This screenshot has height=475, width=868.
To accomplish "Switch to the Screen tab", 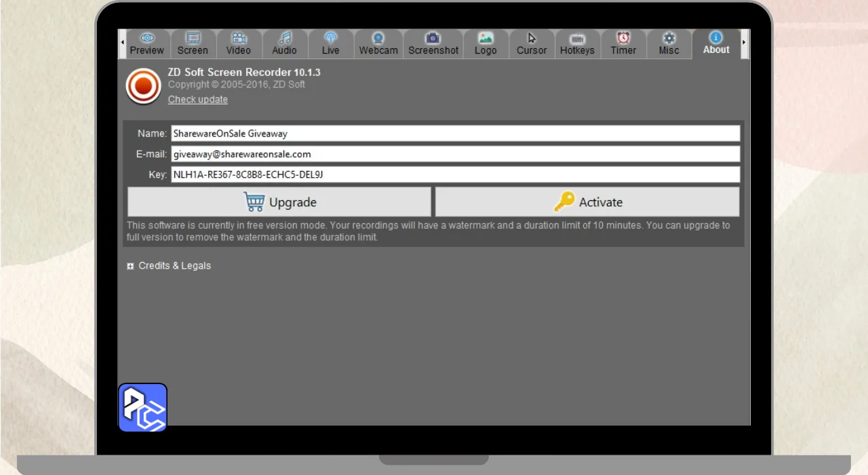I will coord(193,43).
